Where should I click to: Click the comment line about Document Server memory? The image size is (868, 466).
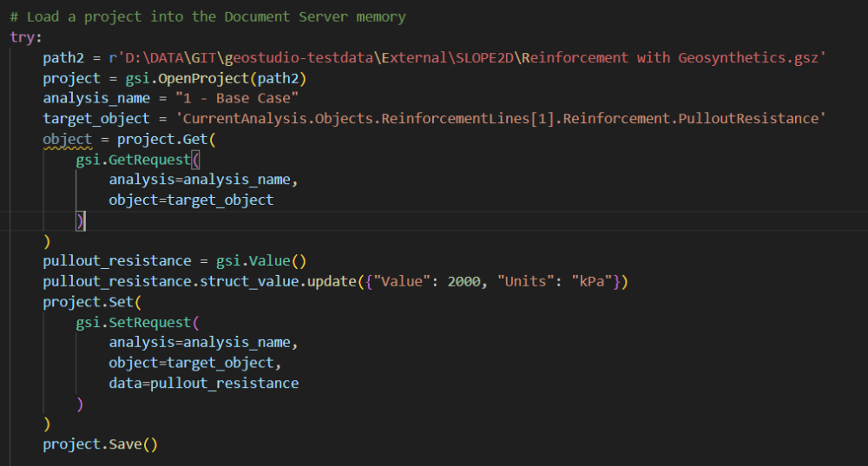click(207, 17)
